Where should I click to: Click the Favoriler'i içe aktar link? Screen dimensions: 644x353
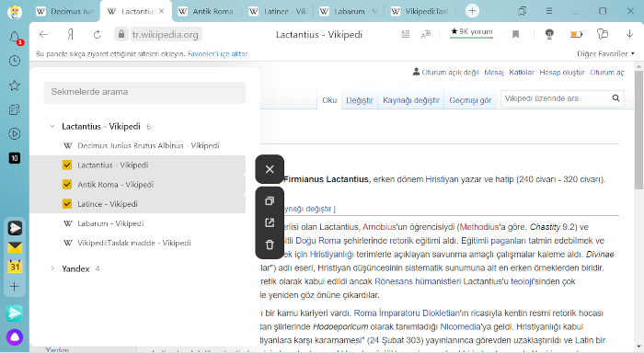(218, 53)
